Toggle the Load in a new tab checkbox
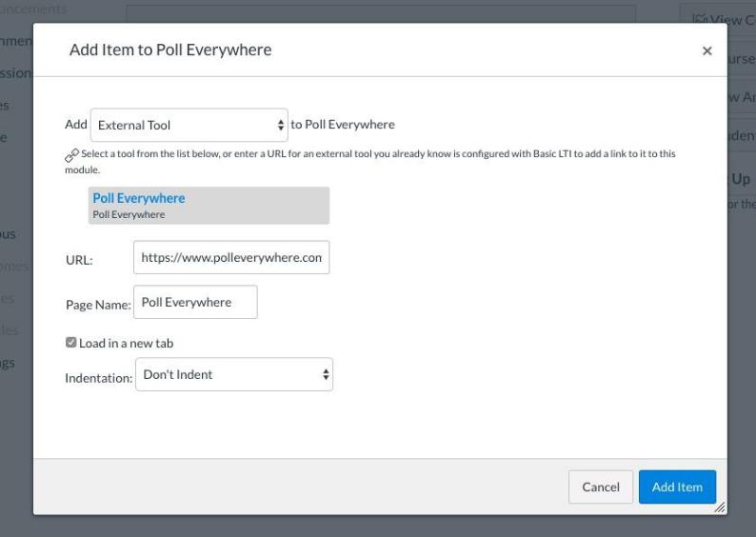Screen dimensions: 756x537 coord(70,342)
